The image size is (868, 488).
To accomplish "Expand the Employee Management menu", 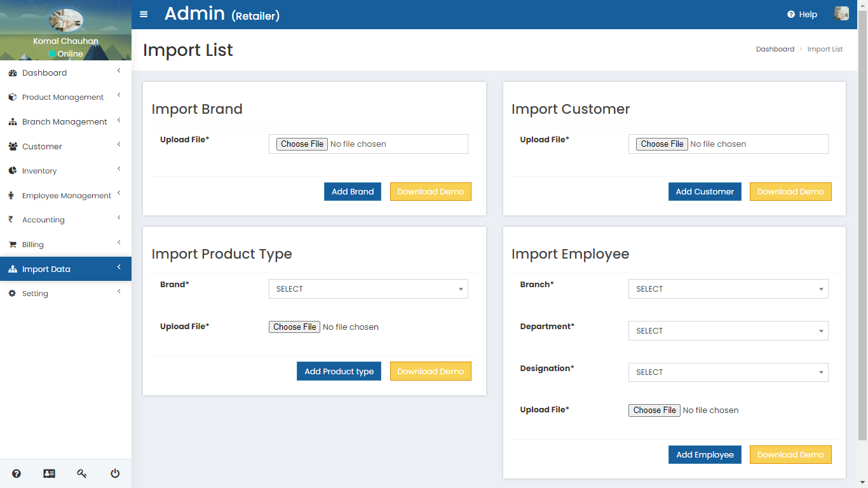I will coord(66,196).
